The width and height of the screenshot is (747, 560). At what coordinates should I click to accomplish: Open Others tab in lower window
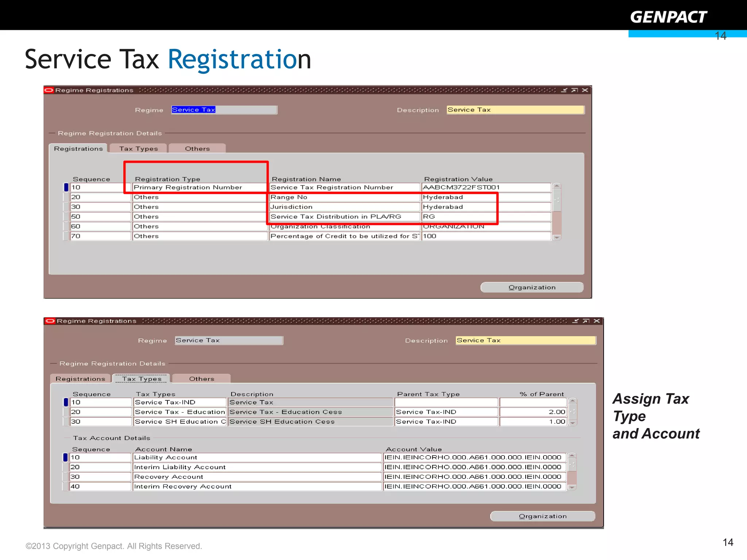[x=202, y=379]
